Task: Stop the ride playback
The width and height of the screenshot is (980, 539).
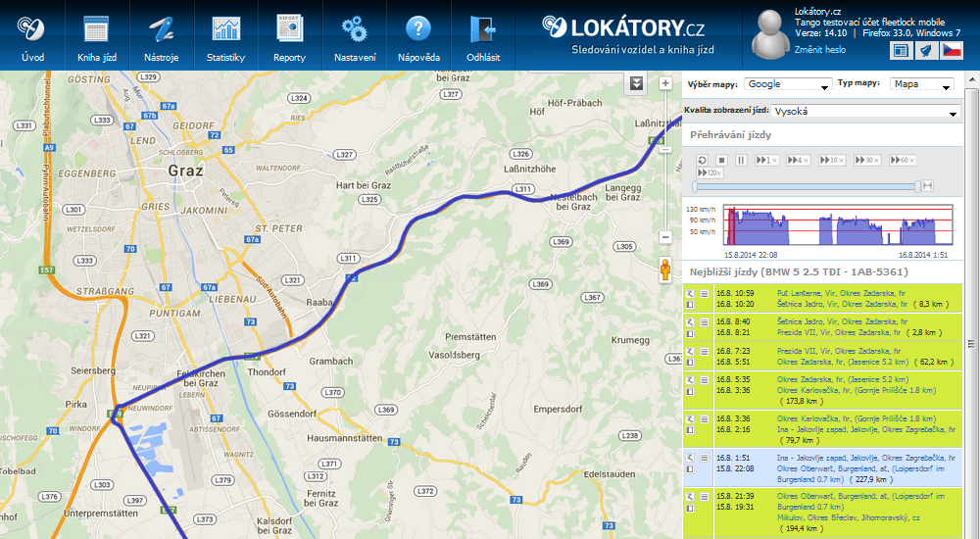Action: point(721,160)
